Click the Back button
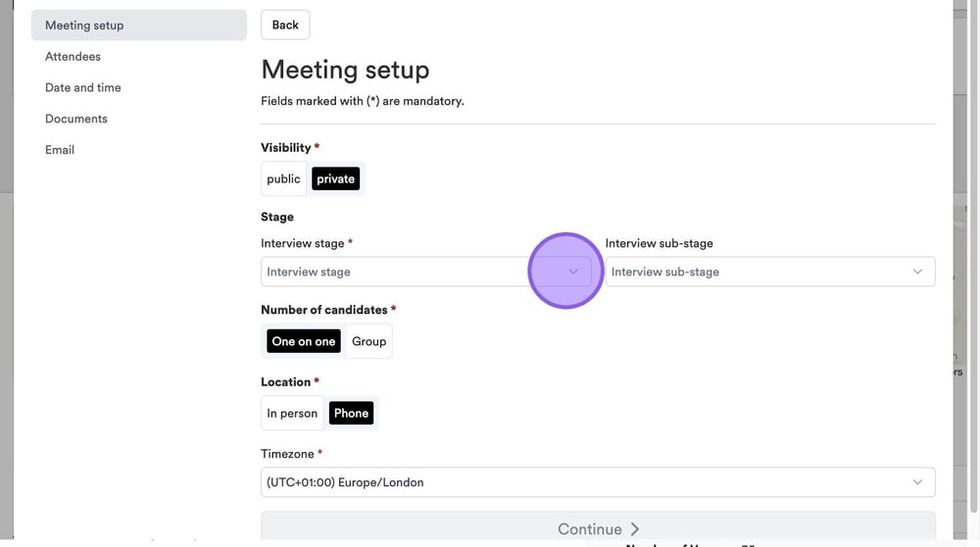The image size is (980, 547). [285, 25]
